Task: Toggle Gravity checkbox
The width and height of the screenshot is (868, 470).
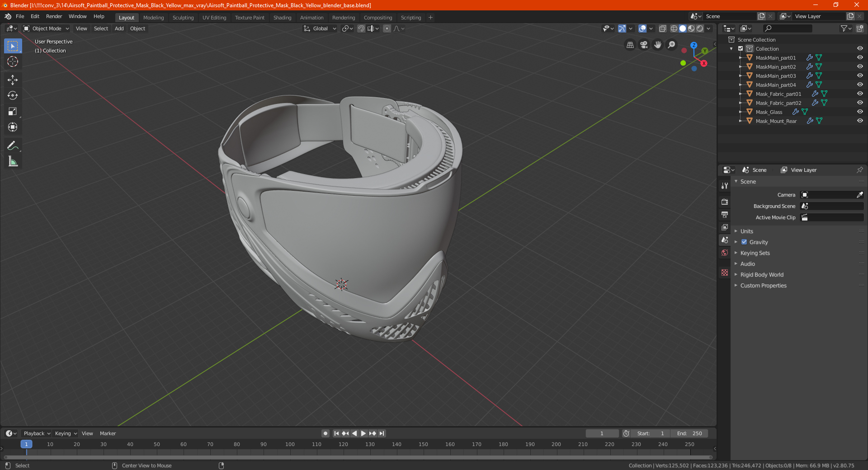Action: coord(744,242)
